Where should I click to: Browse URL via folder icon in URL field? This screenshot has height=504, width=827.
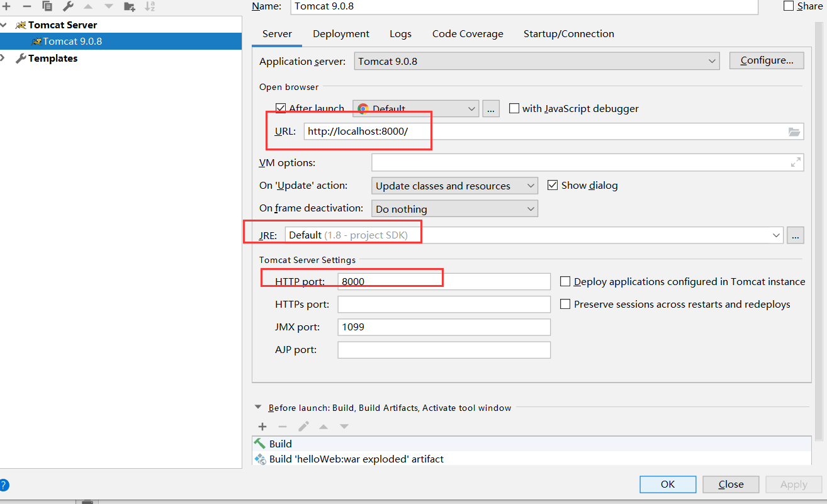click(794, 132)
